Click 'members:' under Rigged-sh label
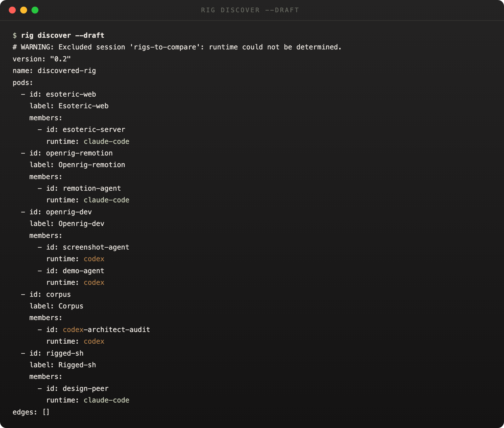 coord(46,376)
